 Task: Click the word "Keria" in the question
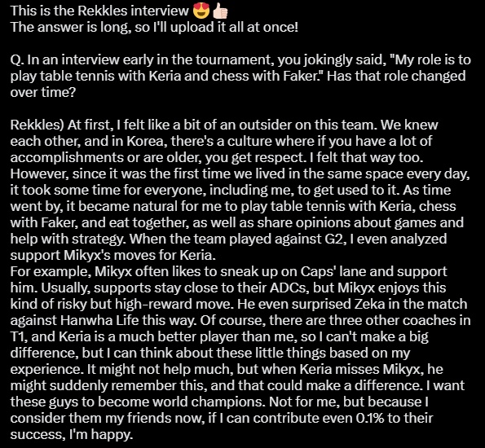pyautogui.click(x=165, y=76)
